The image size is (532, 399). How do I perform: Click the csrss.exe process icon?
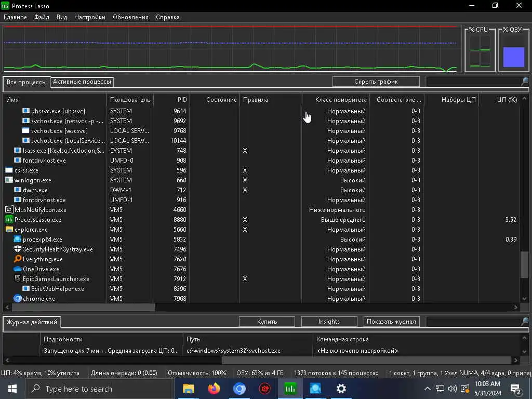pos(9,170)
